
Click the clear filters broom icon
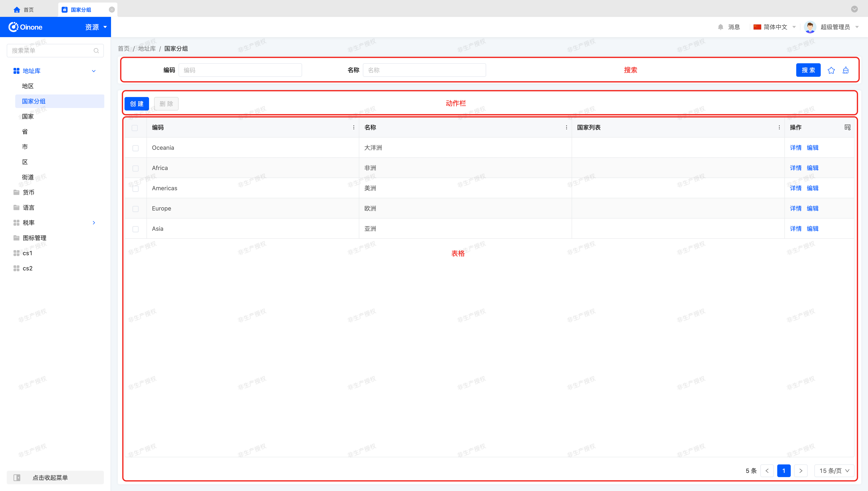coord(845,70)
